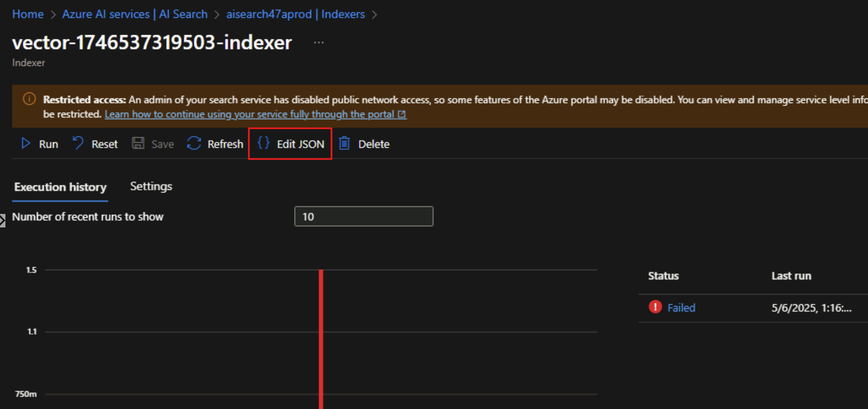This screenshot has width=868, height=409.
Task: Click the Last run column header
Action: click(x=791, y=276)
